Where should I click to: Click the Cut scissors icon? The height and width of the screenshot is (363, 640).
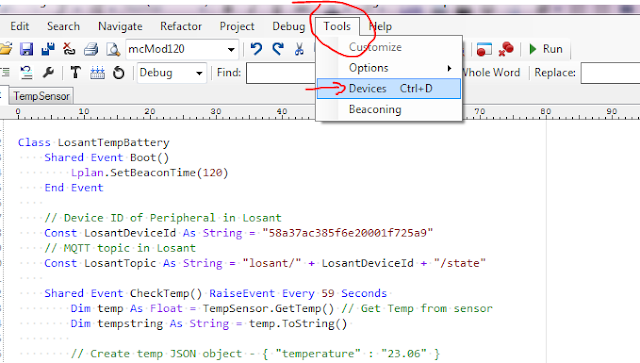pos(299,49)
